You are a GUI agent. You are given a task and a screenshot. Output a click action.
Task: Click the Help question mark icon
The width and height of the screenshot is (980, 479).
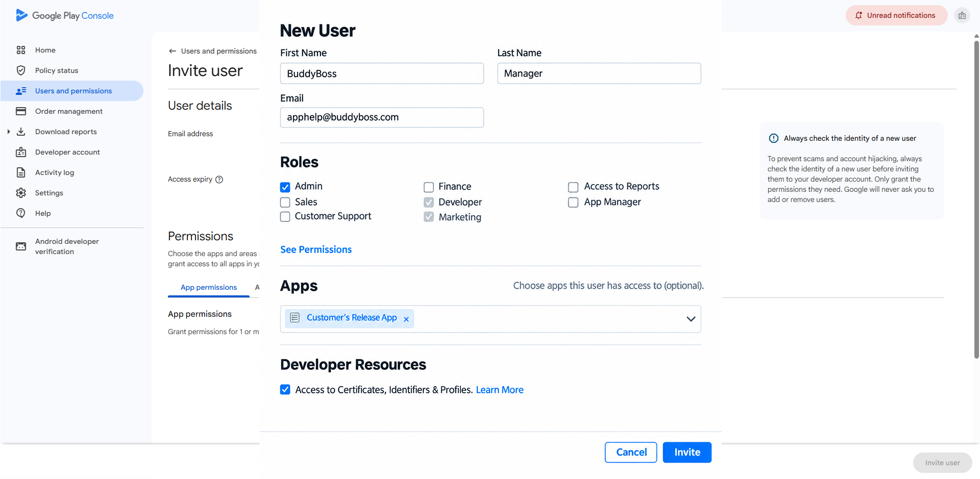pos(21,213)
